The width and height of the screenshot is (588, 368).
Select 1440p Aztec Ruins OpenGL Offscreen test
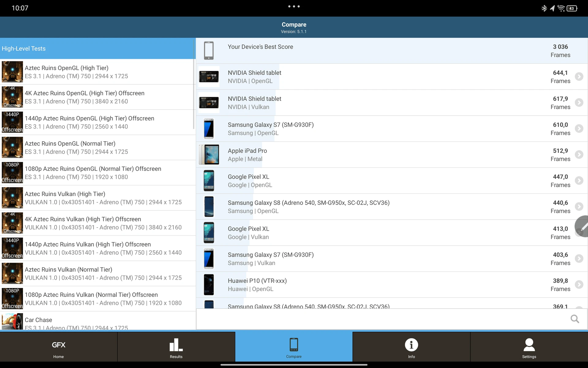(x=98, y=122)
